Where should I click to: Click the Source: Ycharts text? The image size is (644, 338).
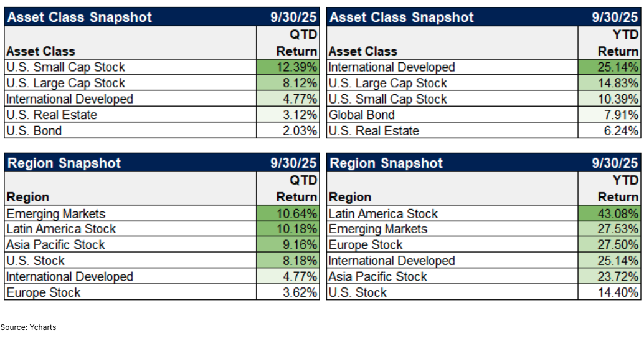(28, 327)
